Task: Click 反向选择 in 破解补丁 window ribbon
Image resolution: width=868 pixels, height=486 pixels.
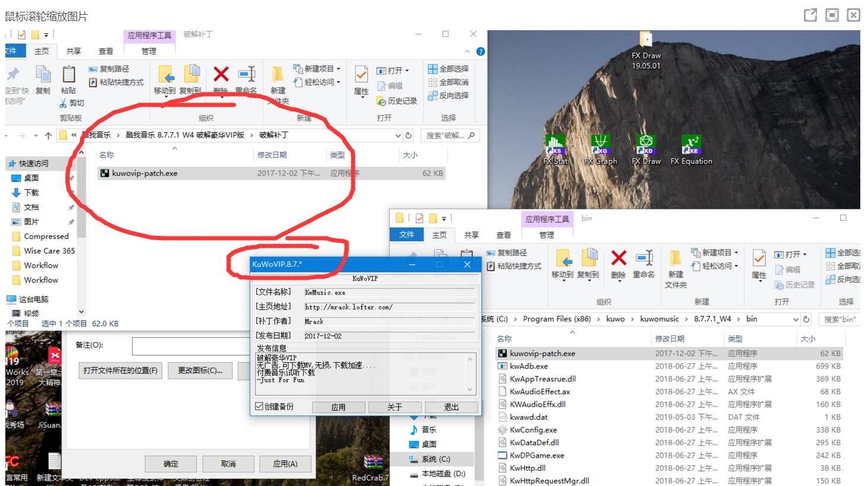Action: click(449, 95)
